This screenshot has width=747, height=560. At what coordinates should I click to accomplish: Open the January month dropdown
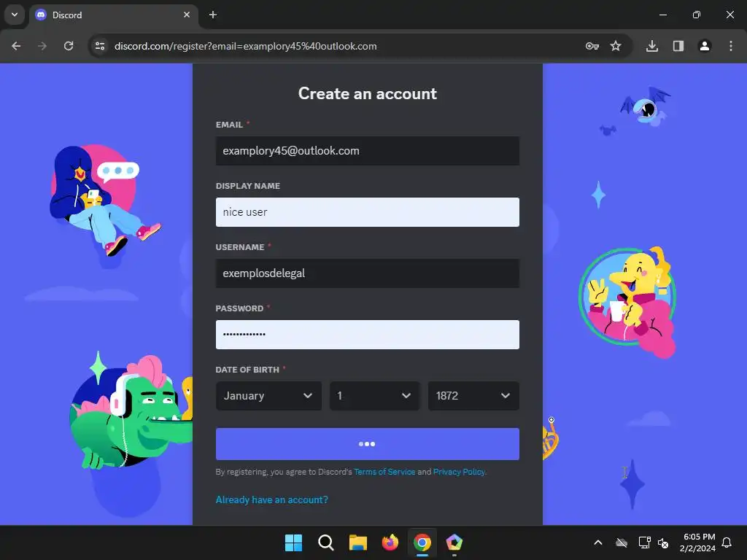[x=268, y=396]
